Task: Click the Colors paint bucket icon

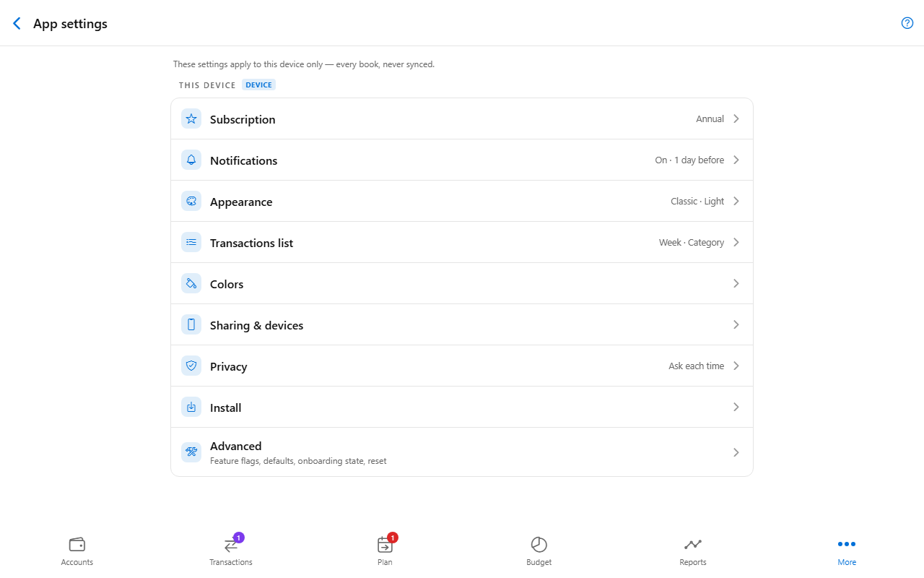Action: point(191,283)
